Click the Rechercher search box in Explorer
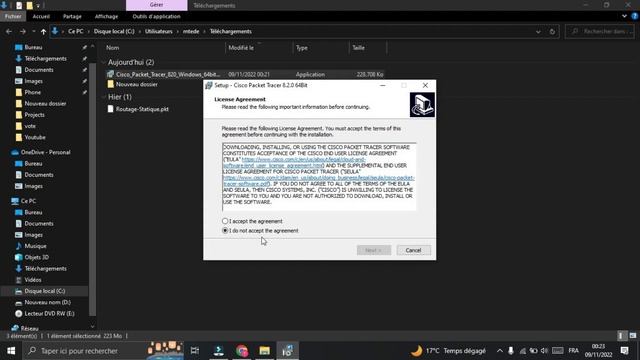 coord(601,31)
